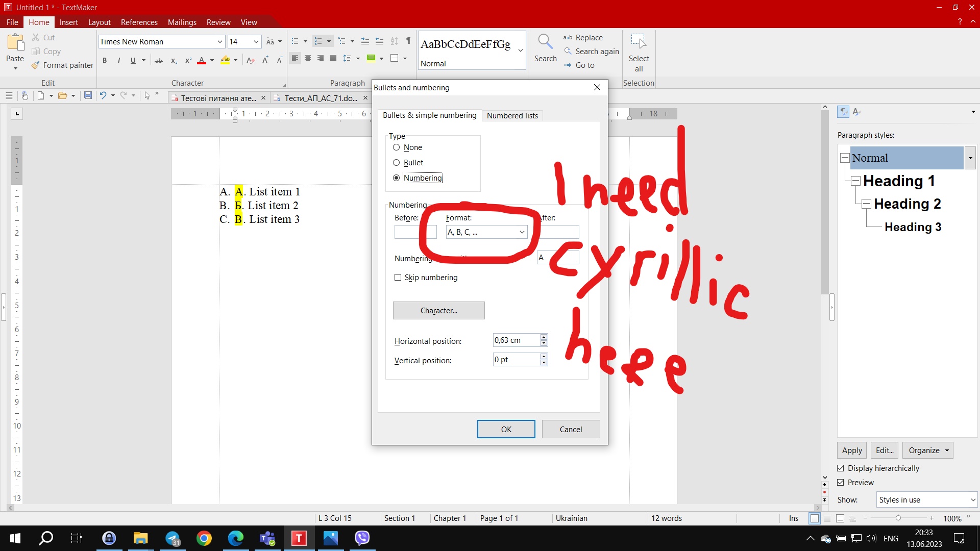Open the References ribbon tab
The width and height of the screenshot is (980, 551).
(139, 22)
